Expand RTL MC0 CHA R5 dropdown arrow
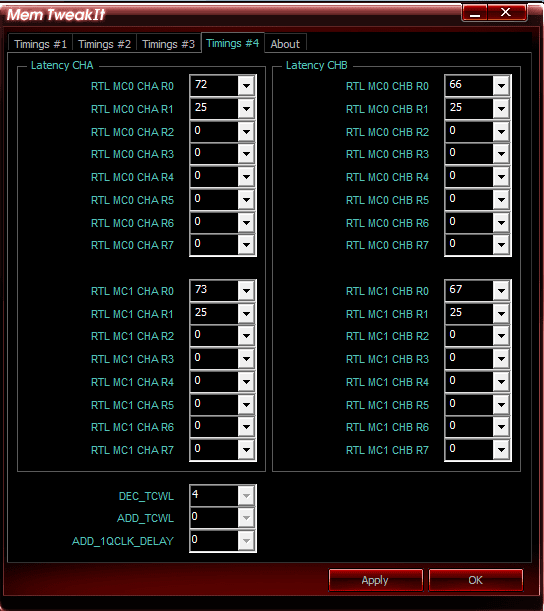 pos(246,200)
